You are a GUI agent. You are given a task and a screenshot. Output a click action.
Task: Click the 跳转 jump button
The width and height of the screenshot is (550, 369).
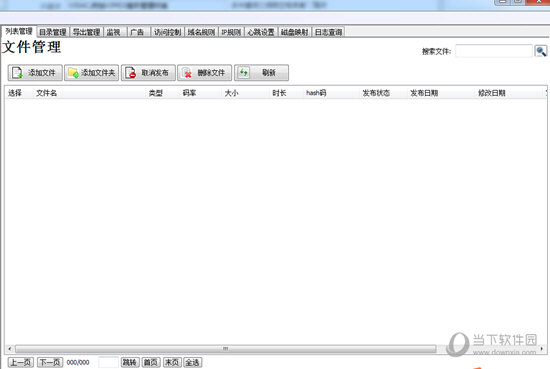(130, 362)
